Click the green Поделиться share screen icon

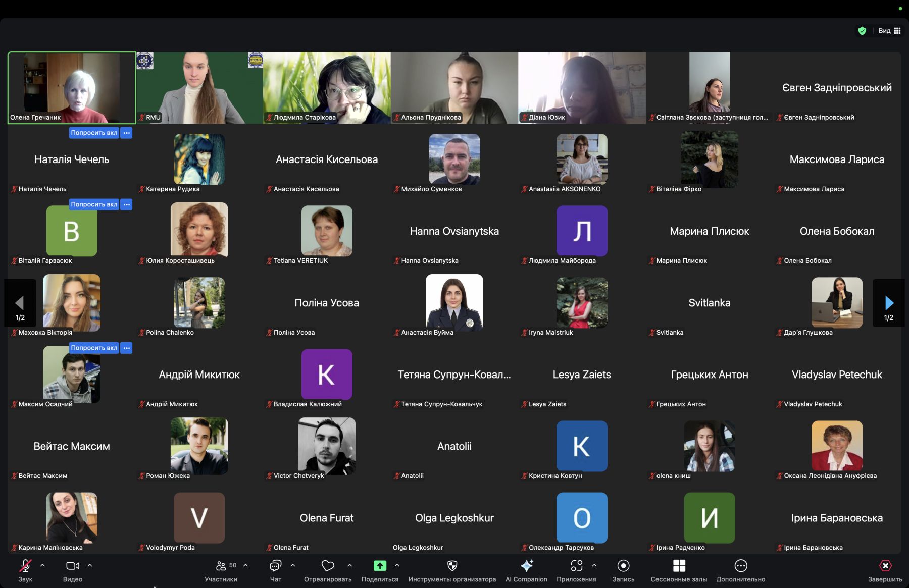[x=380, y=566]
